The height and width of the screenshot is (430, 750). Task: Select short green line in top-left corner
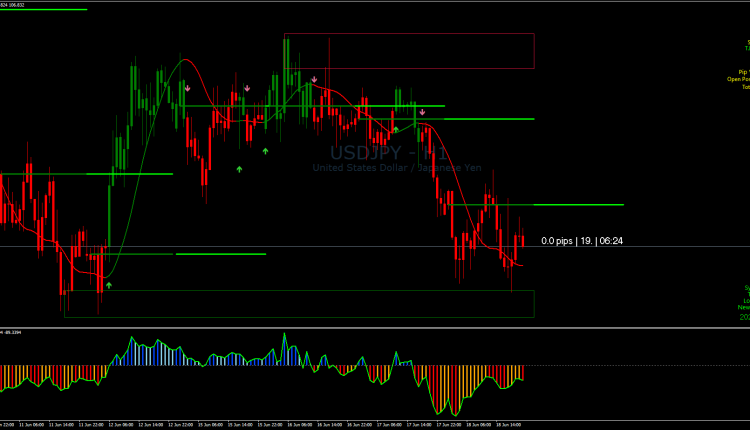(x=43, y=9)
